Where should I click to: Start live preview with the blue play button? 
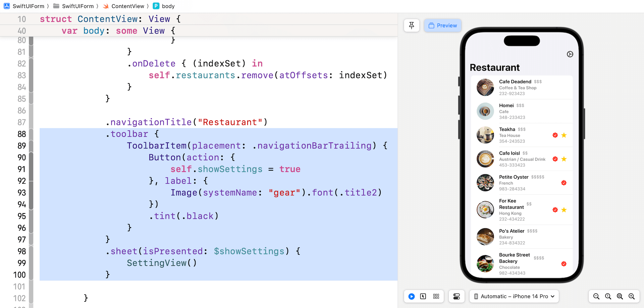pyautogui.click(x=412, y=296)
